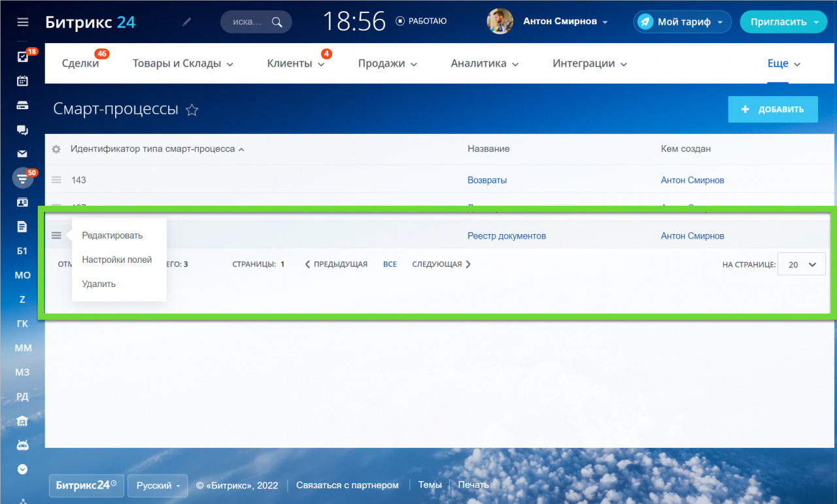Open Tasks icon with the 18 badge

coord(23,57)
